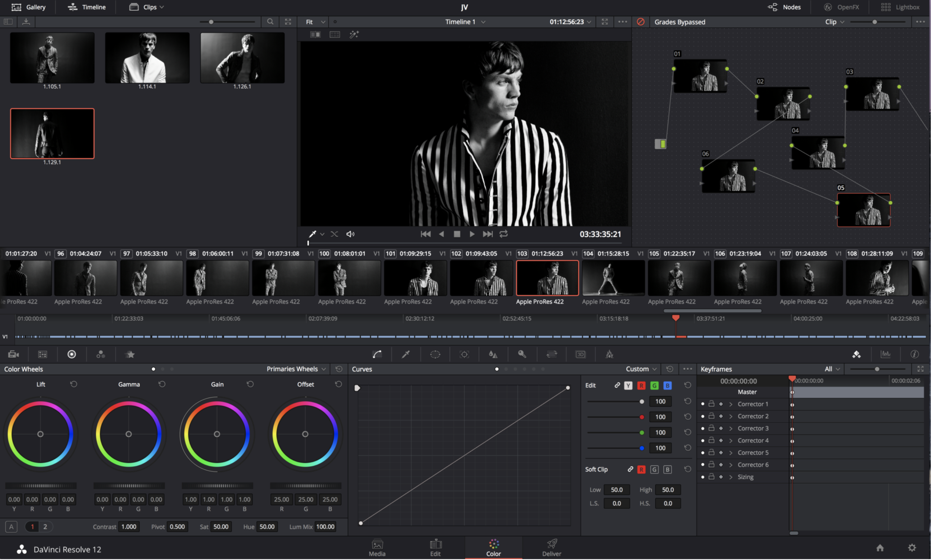Open the Gallery panel button
The width and height of the screenshot is (931, 560).
point(28,7)
